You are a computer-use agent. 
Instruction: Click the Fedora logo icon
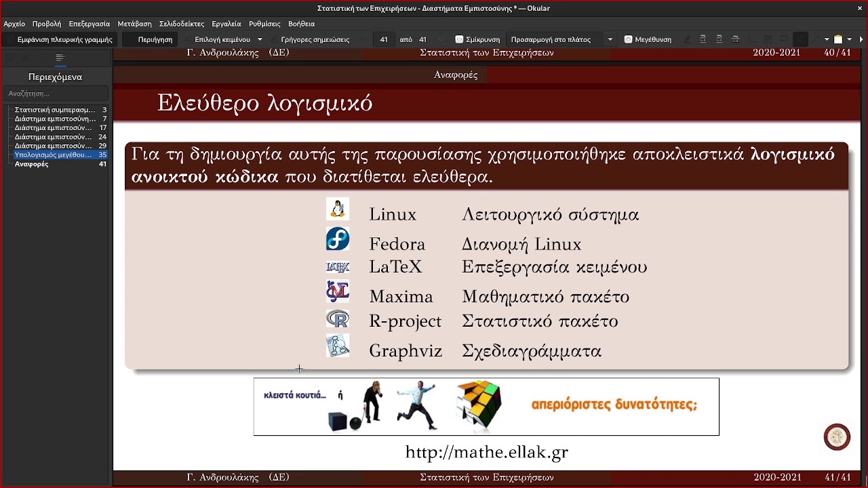coord(338,239)
